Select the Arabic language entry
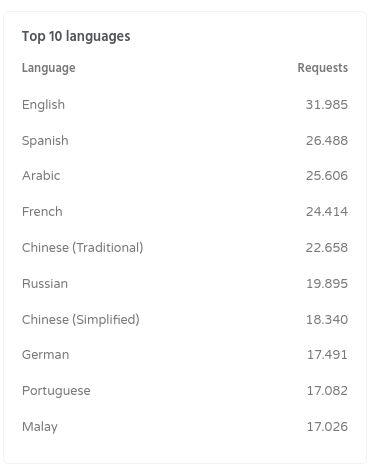The width and height of the screenshot is (377, 465). tap(185, 176)
